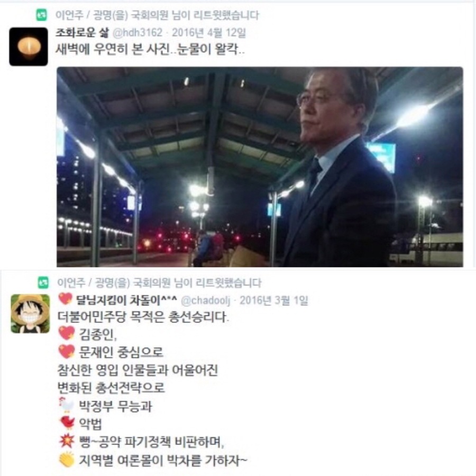Open the 2016년 3월 1일 timestamp
476x476 pixels.
click(274, 300)
